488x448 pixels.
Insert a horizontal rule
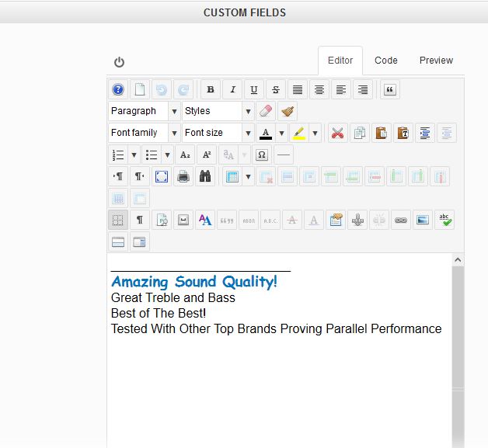pos(284,155)
